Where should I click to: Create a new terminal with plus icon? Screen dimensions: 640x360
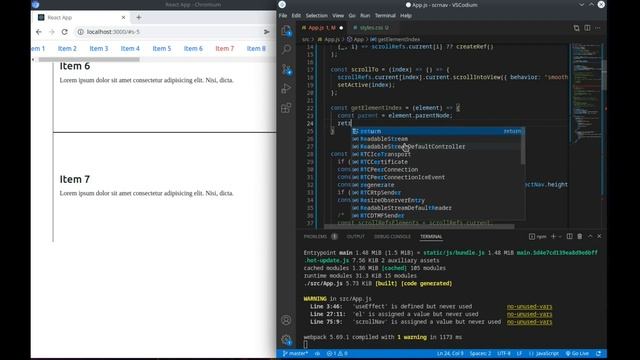[553, 236]
